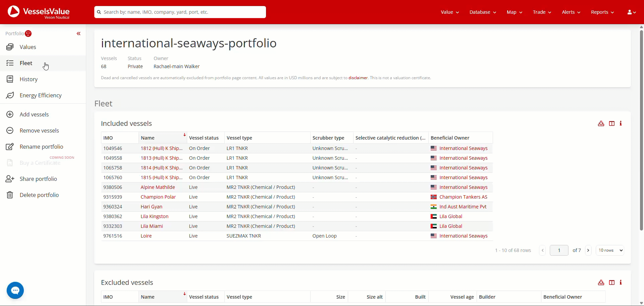Open the History section icon
This screenshot has width=644, height=306.
coord(10,79)
